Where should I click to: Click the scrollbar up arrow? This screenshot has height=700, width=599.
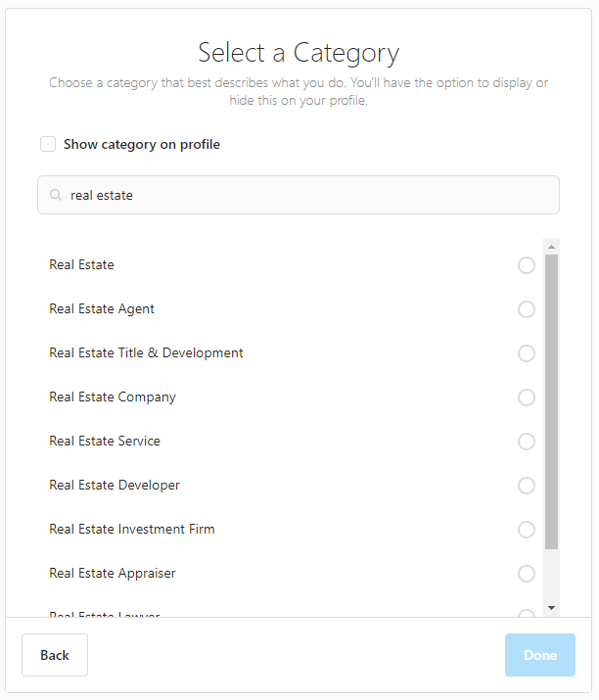(x=551, y=247)
